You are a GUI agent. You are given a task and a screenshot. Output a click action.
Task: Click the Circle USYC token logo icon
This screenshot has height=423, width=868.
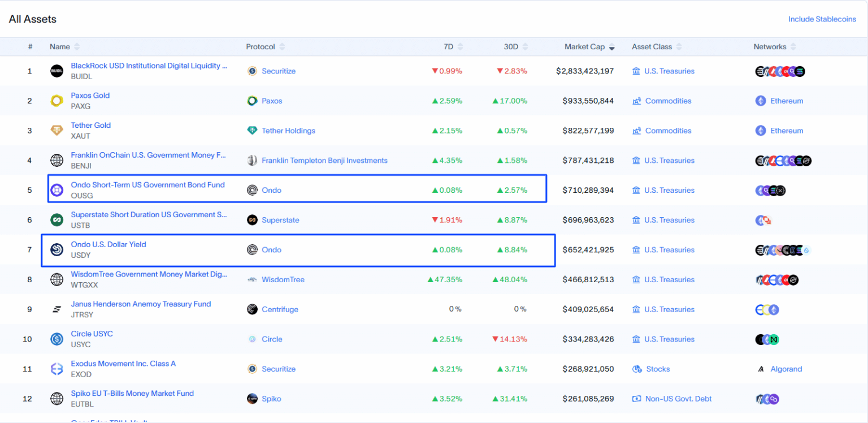(57, 339)
